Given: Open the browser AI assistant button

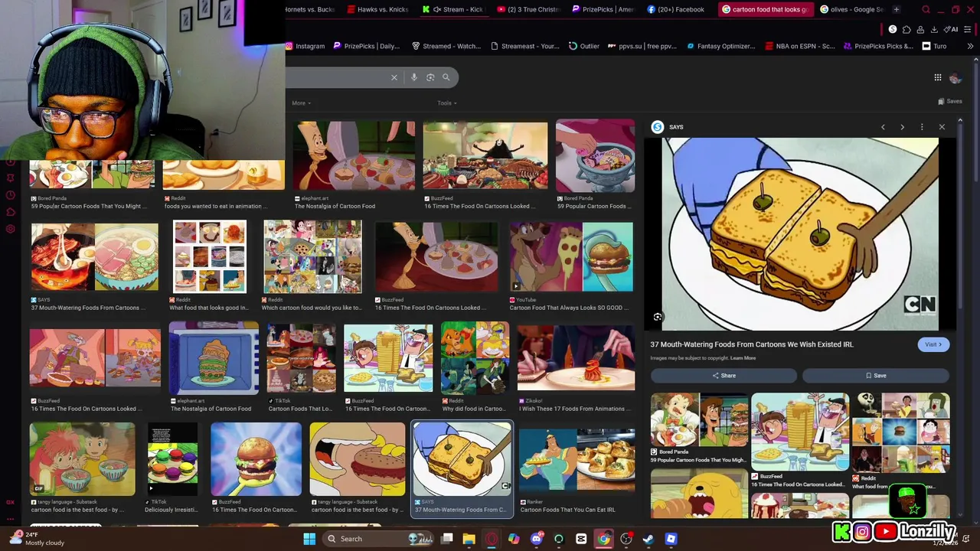Looking at the screenshot, I should [951, 29].
